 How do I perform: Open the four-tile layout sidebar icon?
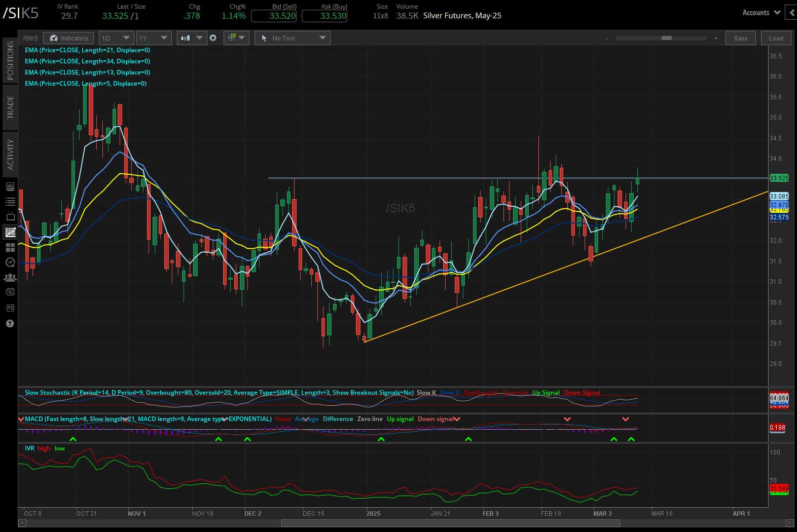10,247
